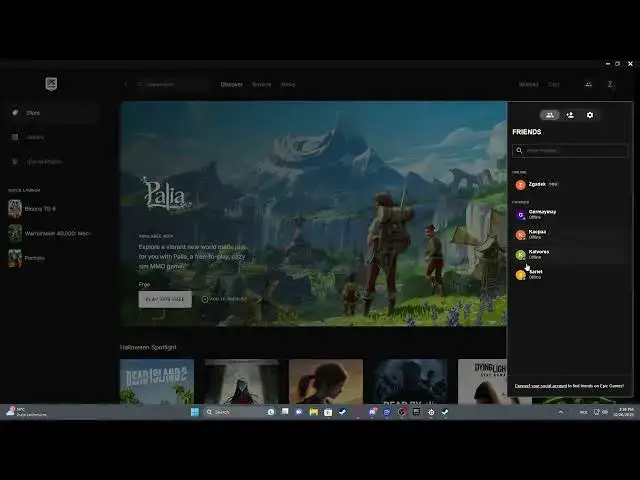Switch to the Browse tab
The width and height of the screenshot is (640, 480).
pos(262,84)
